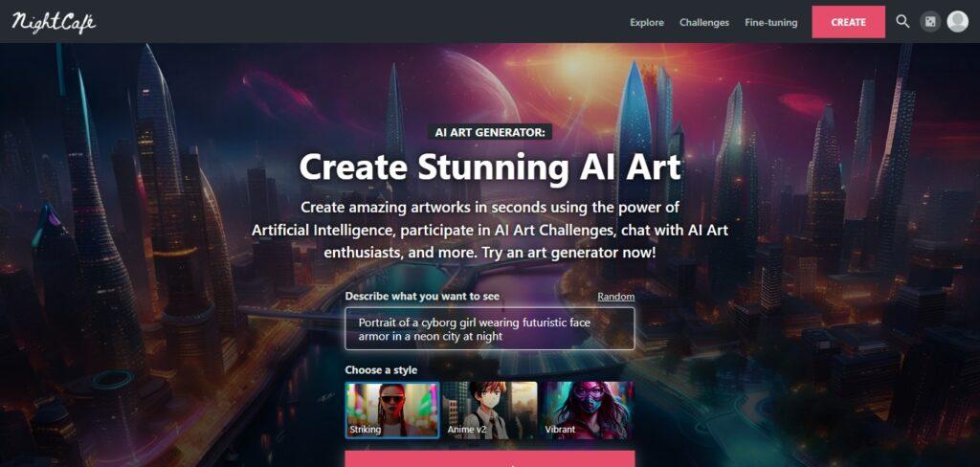Pick the Vibrant style thumbnail
The height and width of the screenshot is (467, 980).
click(x=587, y=410)
